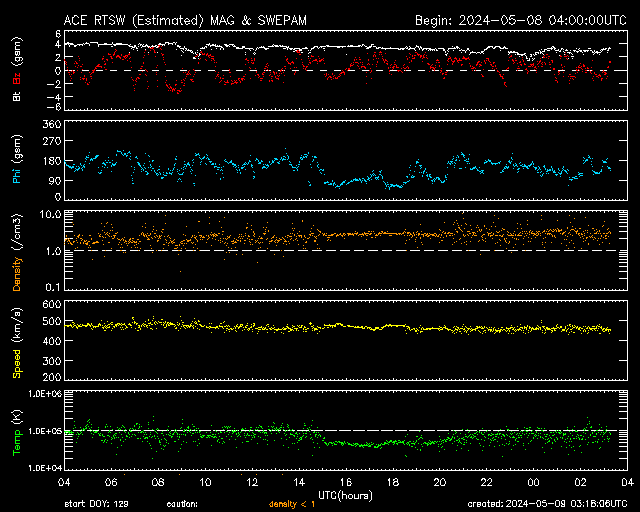
Task: Click hour 12 on the time axis
Action: (252, 482)
